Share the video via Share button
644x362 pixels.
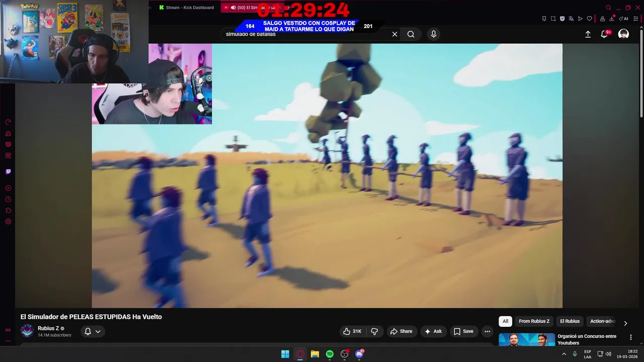click(401, 331)
